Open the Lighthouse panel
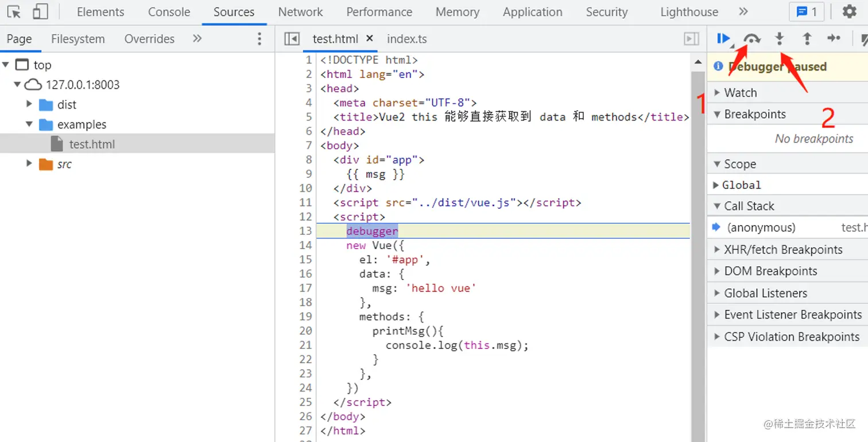868x442 pixels. 689,12
